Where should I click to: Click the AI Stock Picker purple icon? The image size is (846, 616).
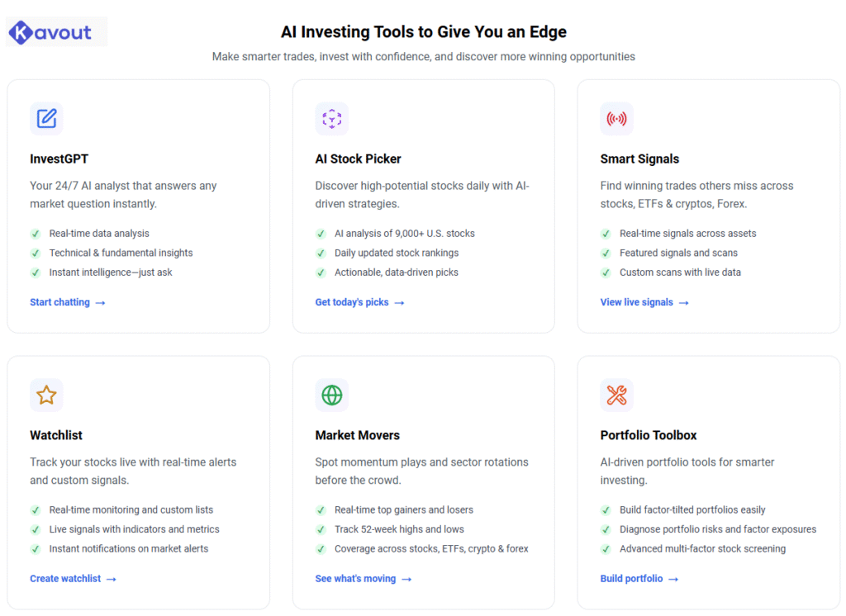coord(332,119)
